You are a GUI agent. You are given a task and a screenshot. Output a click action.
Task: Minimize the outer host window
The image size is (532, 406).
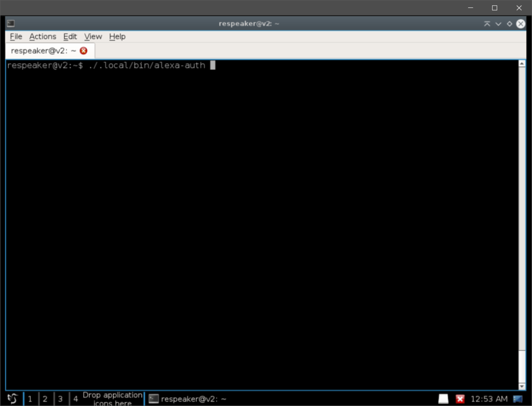point(470,7)
